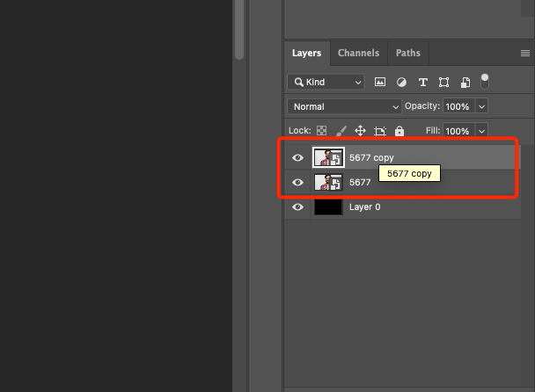This screenshot has width=535, height=392.
Task: Expand the Fill slider arrow
Action: click(x=481, y=131)
